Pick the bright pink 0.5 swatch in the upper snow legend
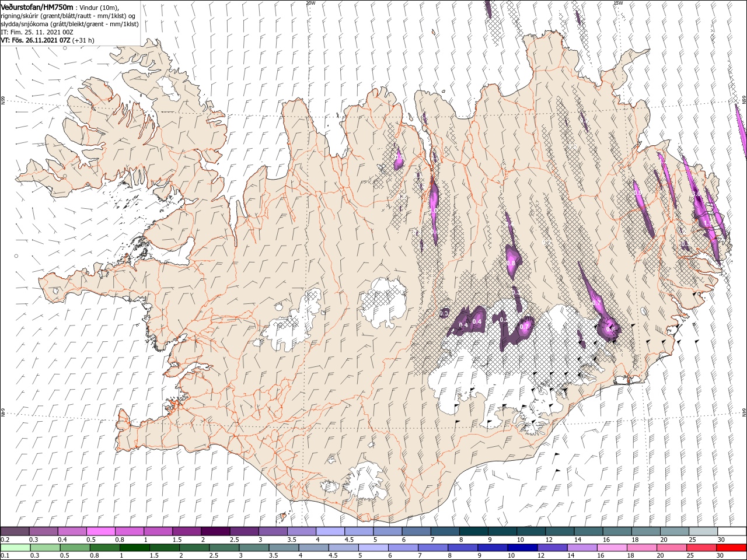Image resolution: width=747 pixels, height=560 pixels. point(100,531)
